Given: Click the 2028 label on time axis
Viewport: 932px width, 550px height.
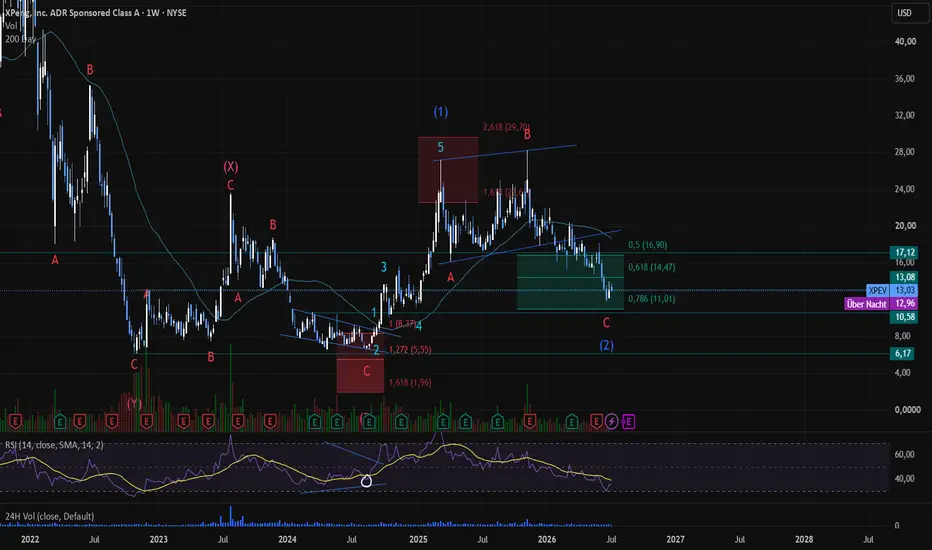Looking at the screenshot, I should [x=804, y=539].
